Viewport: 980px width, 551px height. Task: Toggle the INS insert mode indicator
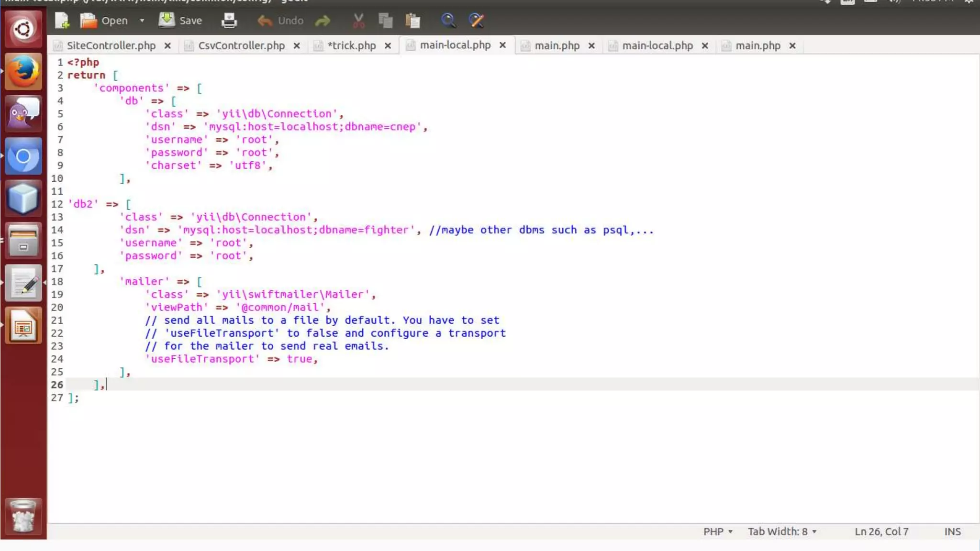[952, 531]
